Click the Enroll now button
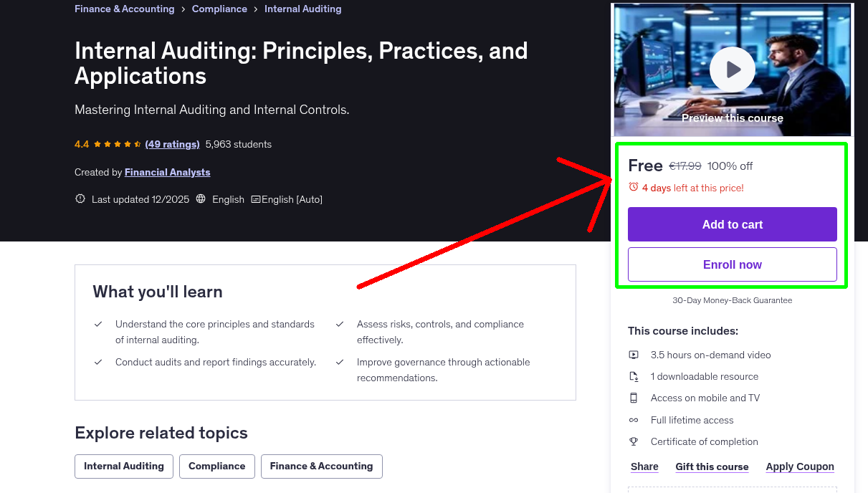The width and height of the screenshot is (868, 493). click(x=732, y=264)
